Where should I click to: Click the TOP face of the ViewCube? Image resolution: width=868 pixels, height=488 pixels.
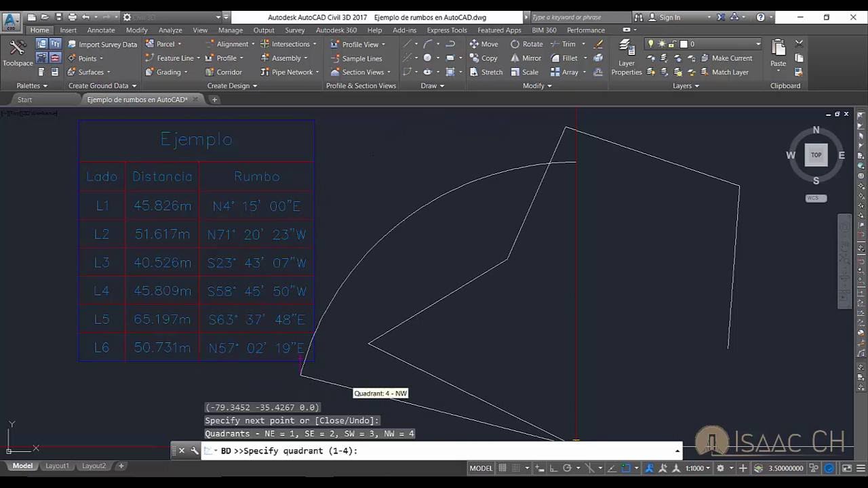click(x=816, y=155)
